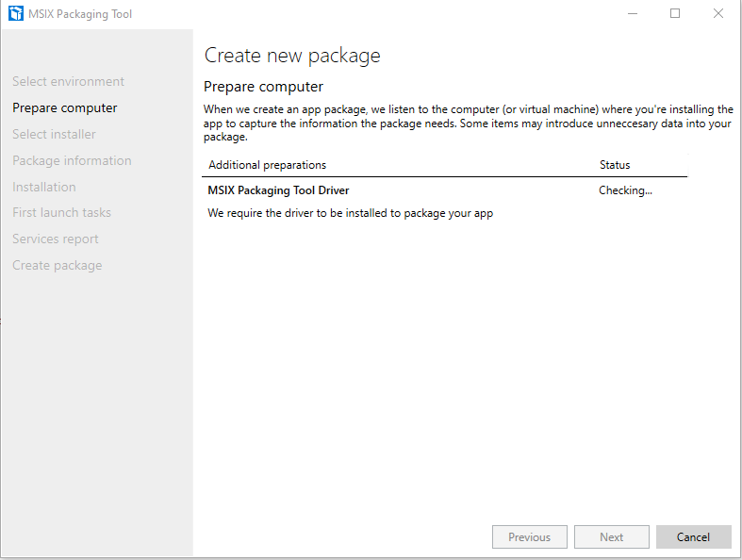Jump to Package information step
Image resolution: width=742 pixels, height=560 pixels.
click(72, 161)
